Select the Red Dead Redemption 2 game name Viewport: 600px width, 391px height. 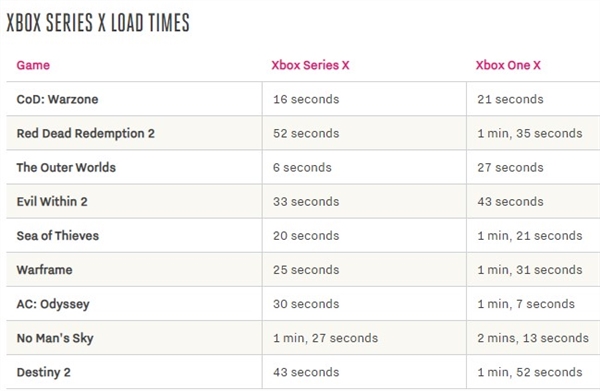coord(86,133)
